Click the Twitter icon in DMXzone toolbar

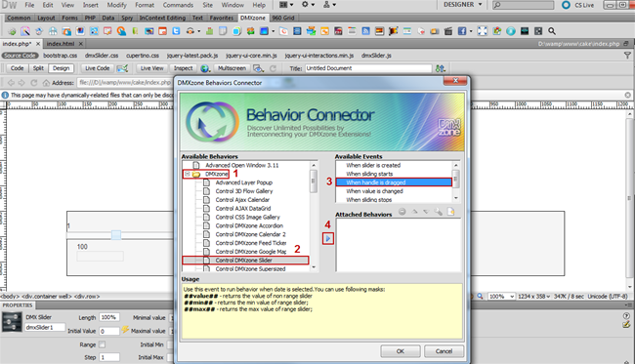coord(176,31)
